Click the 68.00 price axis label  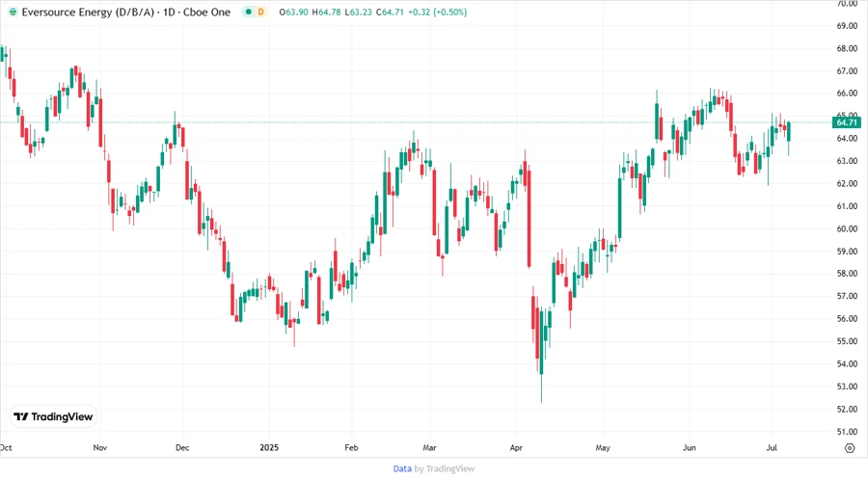tap(847, 48)
